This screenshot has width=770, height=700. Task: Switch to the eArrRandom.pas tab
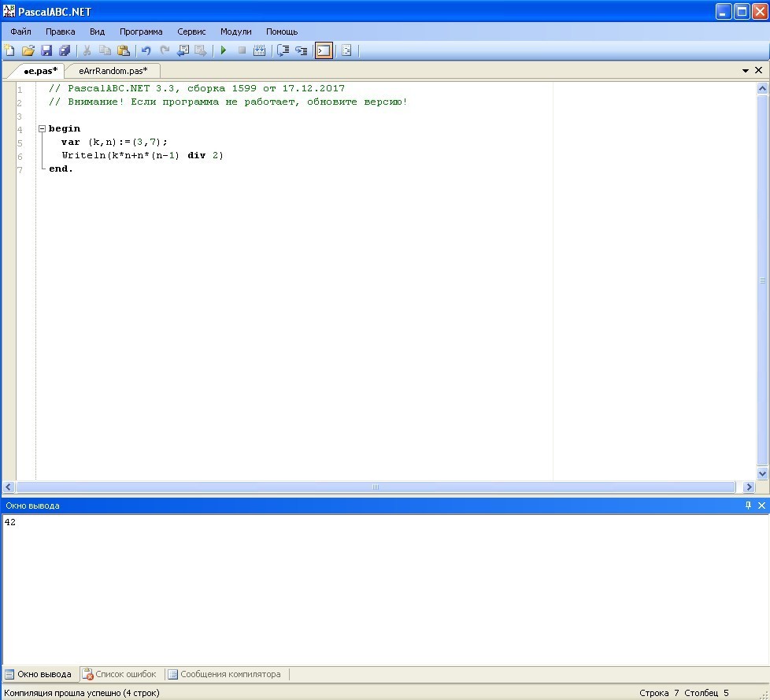113,71
